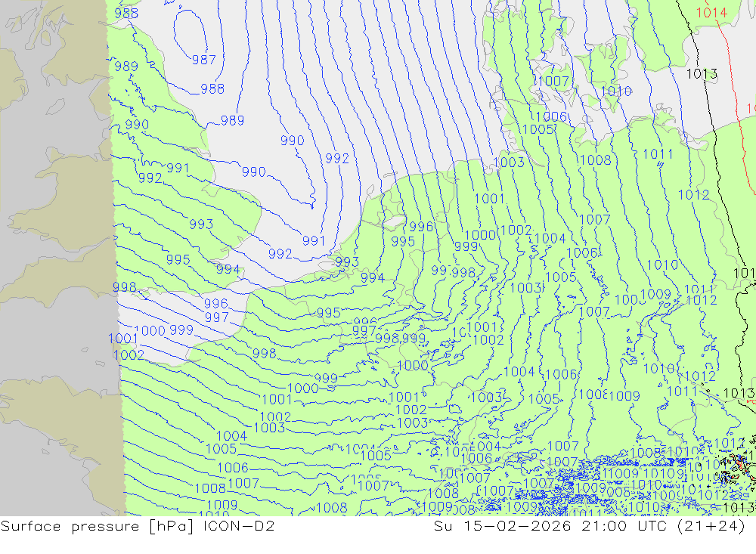Screen dimensions: 756x554
Task: Click the black 1013 label below red 1014
Action: [x=702, y=74]
